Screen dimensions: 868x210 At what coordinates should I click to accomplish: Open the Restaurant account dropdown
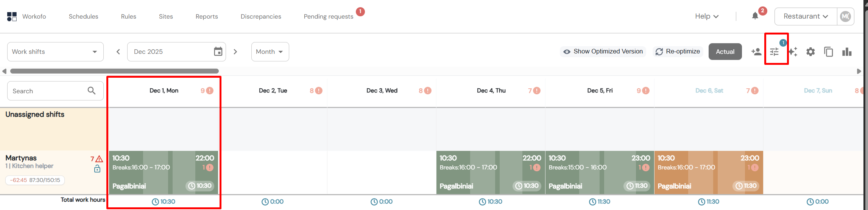[x=806, y=16]
